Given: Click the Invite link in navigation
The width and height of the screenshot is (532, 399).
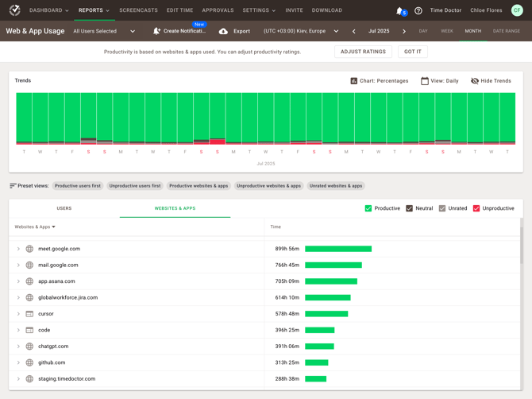Looking at the screenshot, I should pos(294,10).
